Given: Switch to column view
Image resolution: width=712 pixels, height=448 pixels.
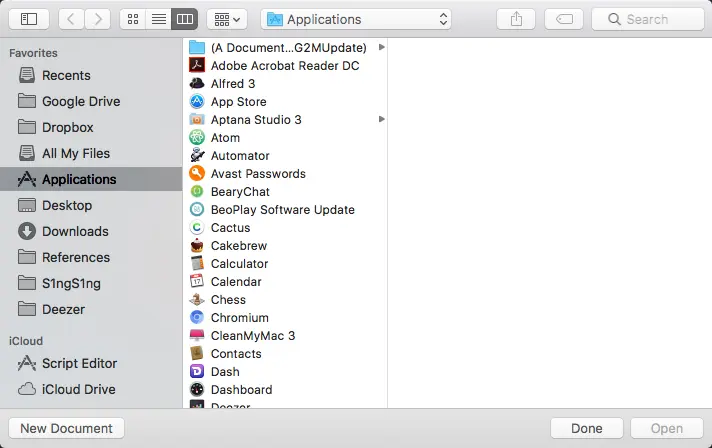Looking at the screenshot, I should click(x=185, y=19).
